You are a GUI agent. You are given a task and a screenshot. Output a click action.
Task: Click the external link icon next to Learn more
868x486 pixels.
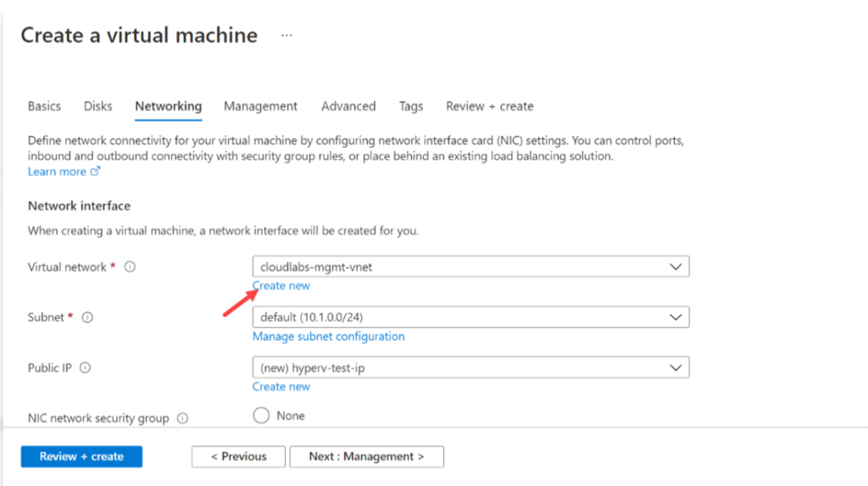point(95,171)
